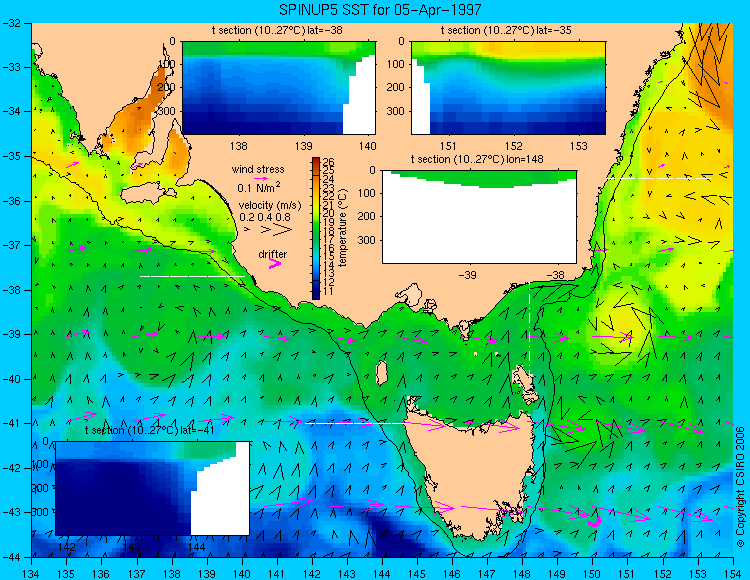The height and width of the screenshot is (580, 750).
Task: Click the '141' longitude label on the bottom axis
Action: pyautogui.click(x=276, y=573)
